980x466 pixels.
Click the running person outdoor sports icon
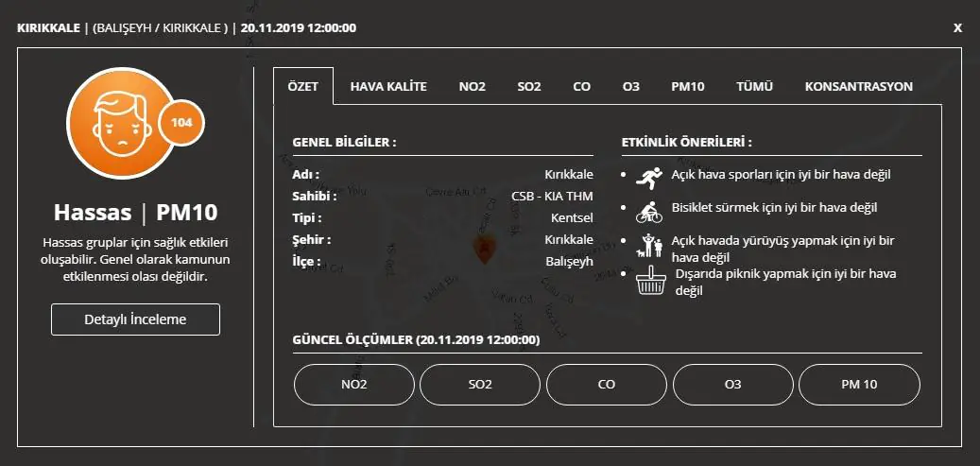pos(650,176)
